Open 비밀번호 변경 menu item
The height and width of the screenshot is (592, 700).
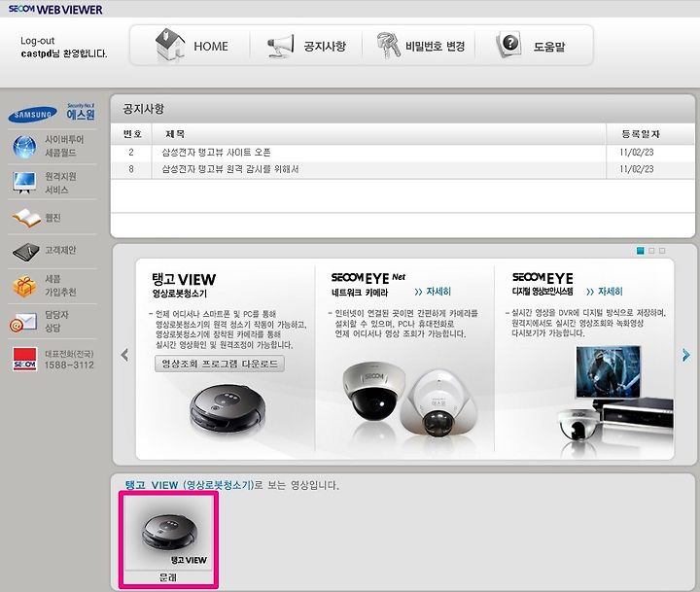point(436,46)
